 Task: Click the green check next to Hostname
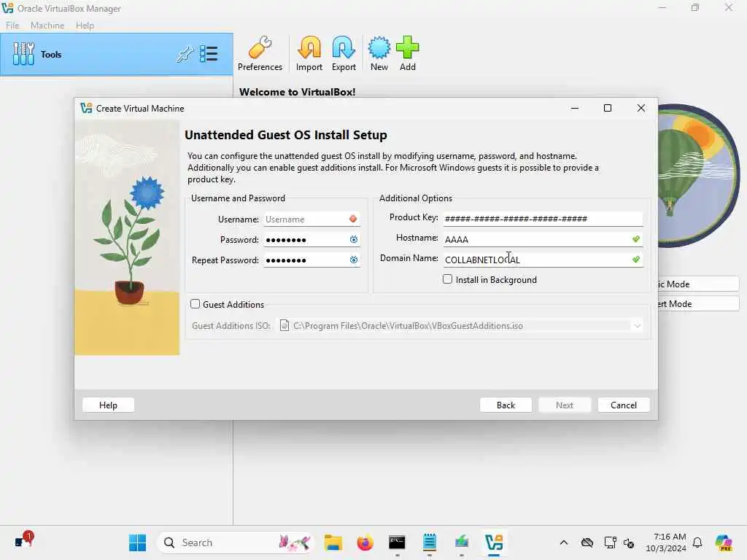(x=636, y=239)
